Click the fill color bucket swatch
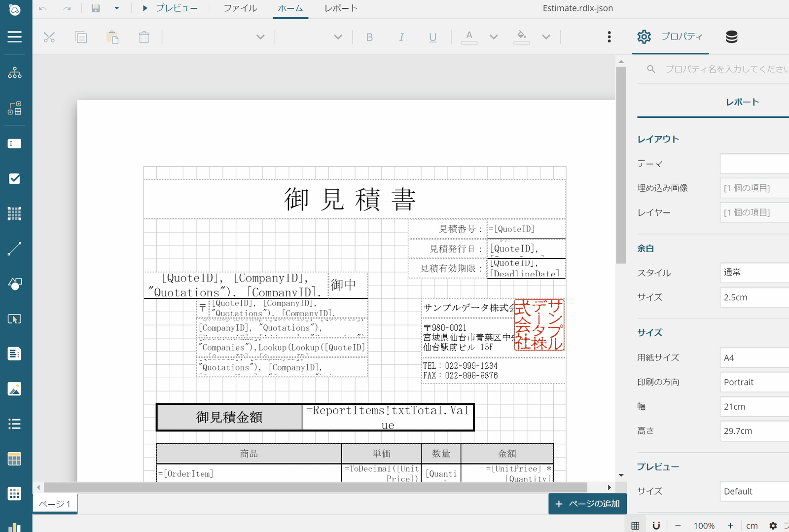This screenshot has height=532, width=789. coord(522,37)
